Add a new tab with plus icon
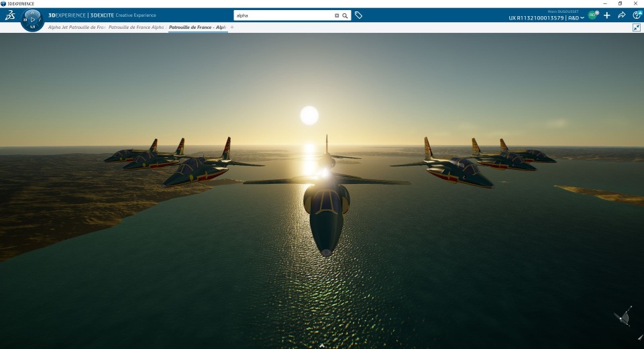 point(232,27)
